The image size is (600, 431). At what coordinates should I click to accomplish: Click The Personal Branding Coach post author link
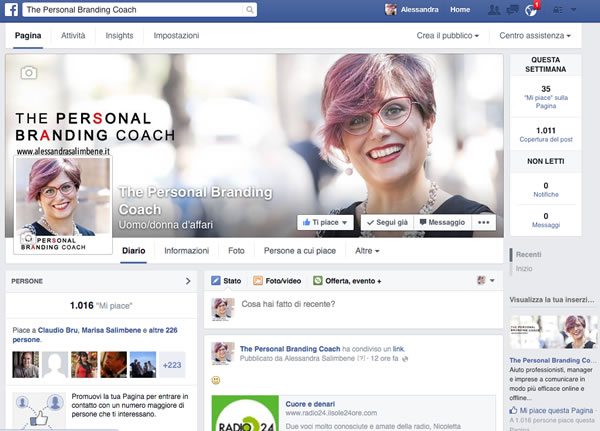click(290, 349)
